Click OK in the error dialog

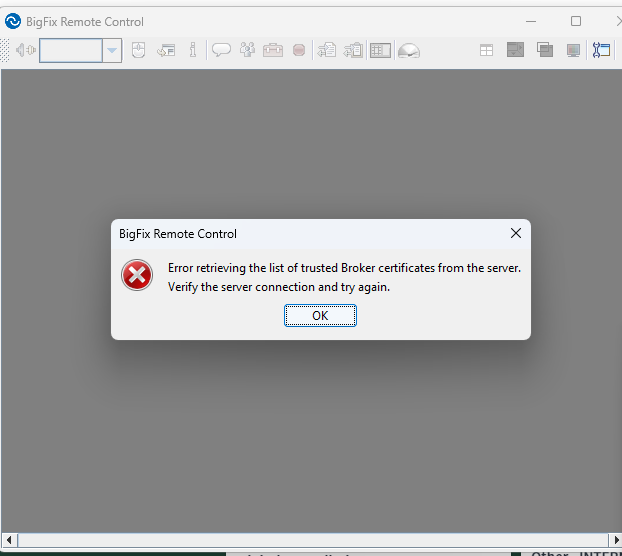click(x=320, y=315)
